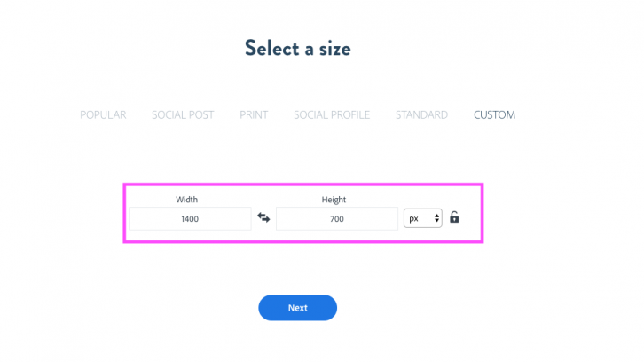The height and width of the screenshot is (362, 644).
Task: Focus the Width input field
Action: point(190,218)
